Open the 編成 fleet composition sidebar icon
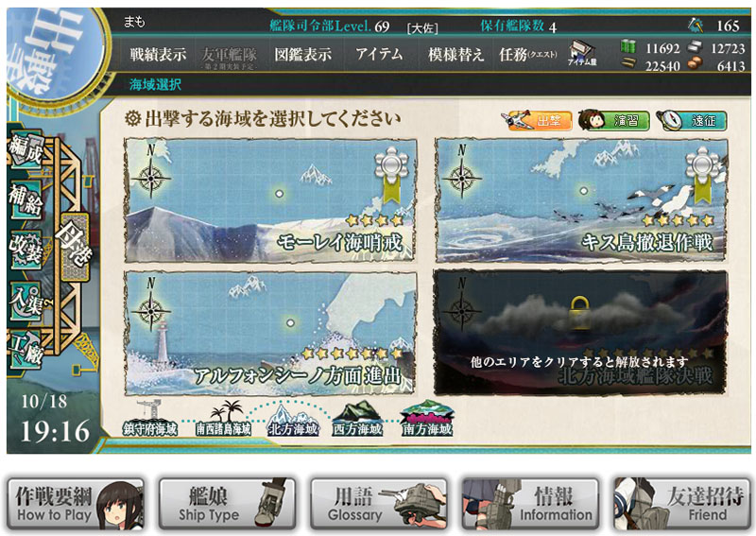756x536 pixels. pos(26,150)
